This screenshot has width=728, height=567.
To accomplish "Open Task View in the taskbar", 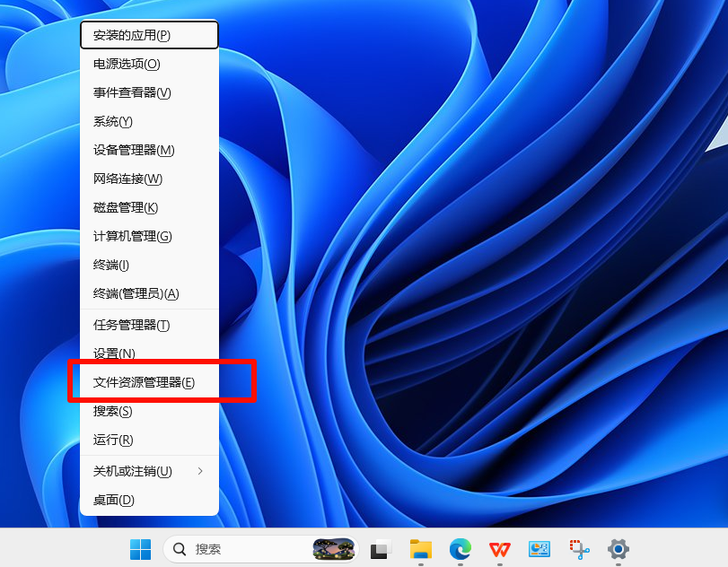I will [x=381, y=549].
